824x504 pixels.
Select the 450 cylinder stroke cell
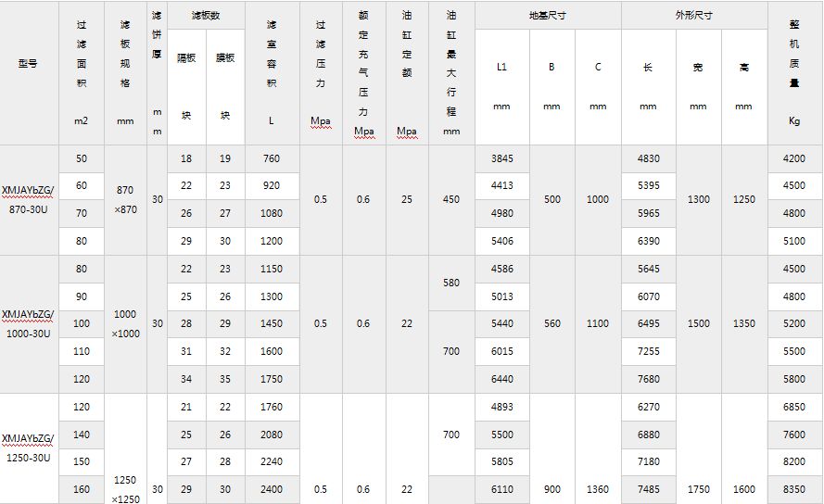click(x=451, y=199)
